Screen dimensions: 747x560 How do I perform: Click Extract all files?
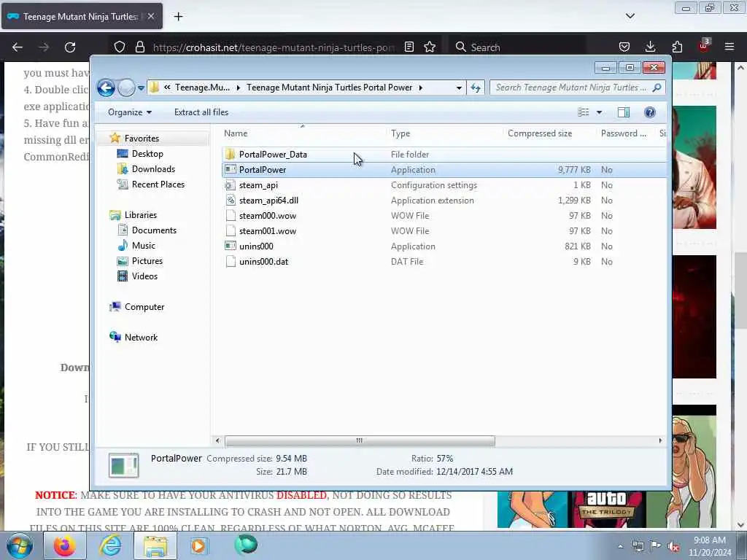coord(201,112)
